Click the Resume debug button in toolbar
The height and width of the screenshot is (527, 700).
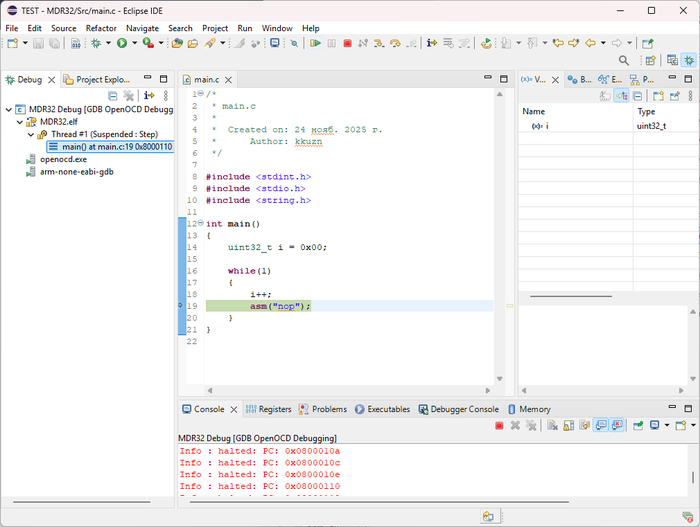pyautogui.click(x=315, y=43)
